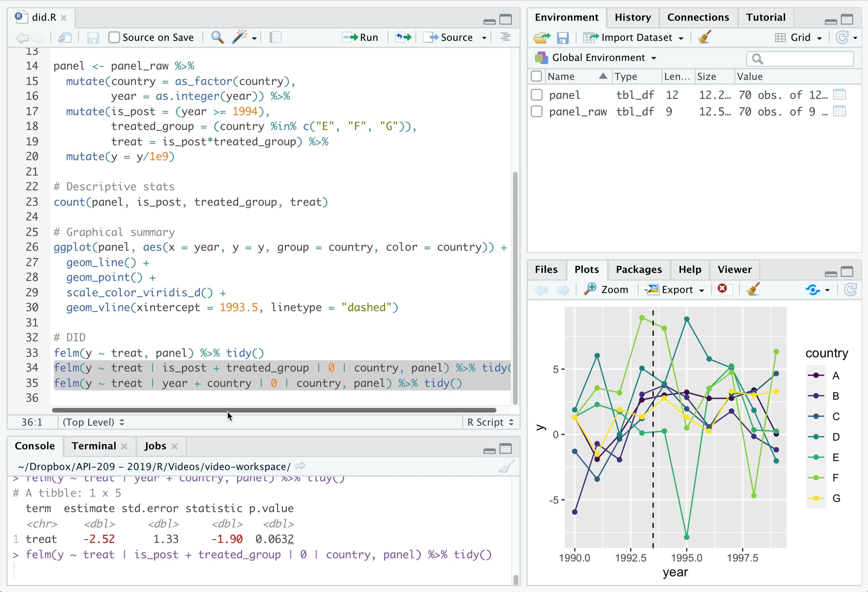
Task: Clear console with broom icon
Action: (x=506, y=466)
